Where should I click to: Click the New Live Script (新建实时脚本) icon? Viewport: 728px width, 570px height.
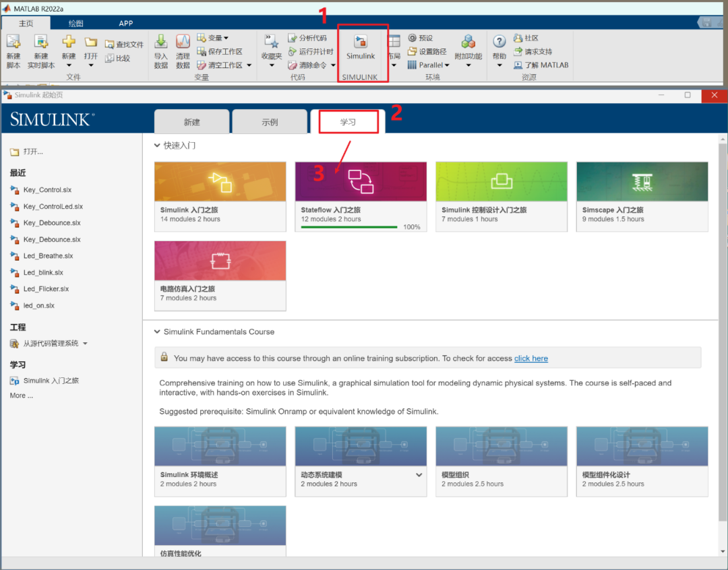coord(41,42)
